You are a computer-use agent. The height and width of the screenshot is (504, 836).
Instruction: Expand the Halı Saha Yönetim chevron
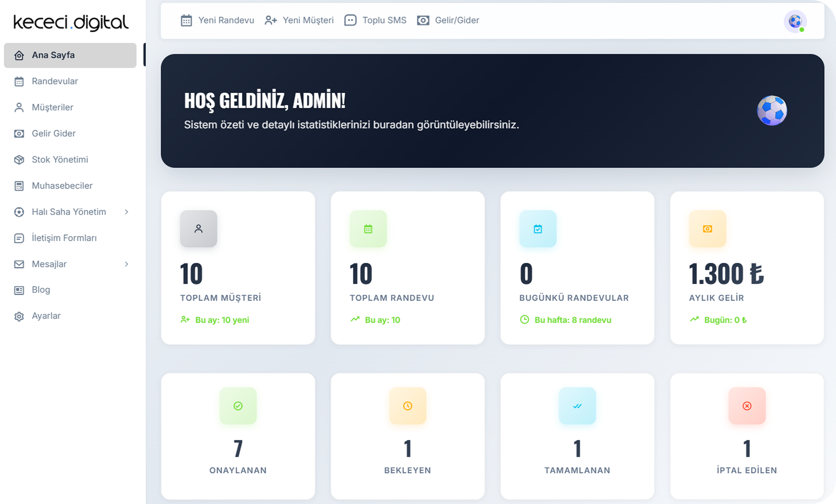127,212
